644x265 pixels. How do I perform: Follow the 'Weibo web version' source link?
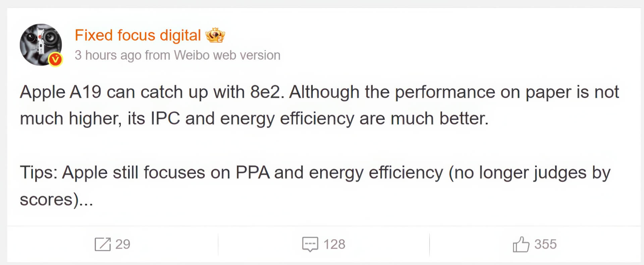[227, 55]
